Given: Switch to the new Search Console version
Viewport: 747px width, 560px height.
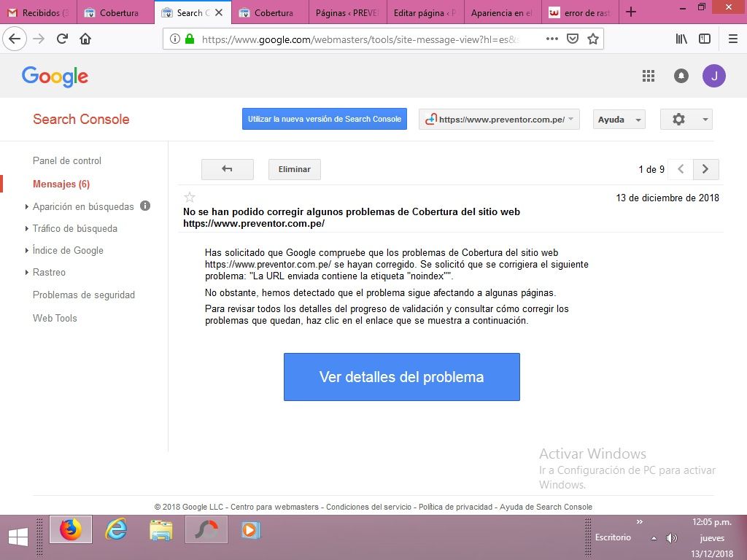Looking at the screenshot, I should [325, 119].
